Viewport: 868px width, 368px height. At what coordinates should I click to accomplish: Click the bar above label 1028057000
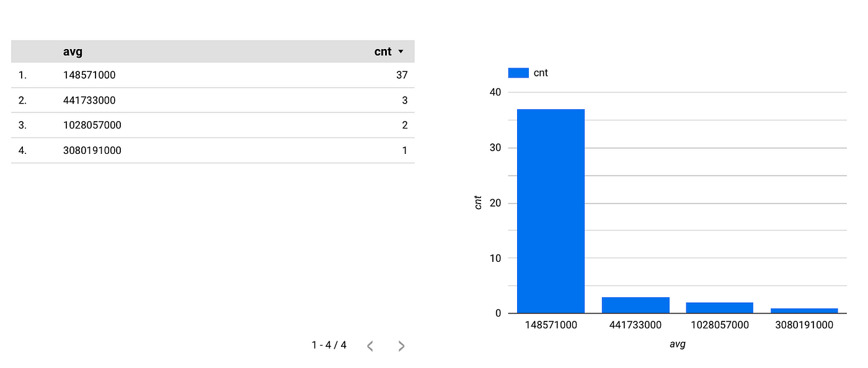pyautogui.click(x=719, y=307)
